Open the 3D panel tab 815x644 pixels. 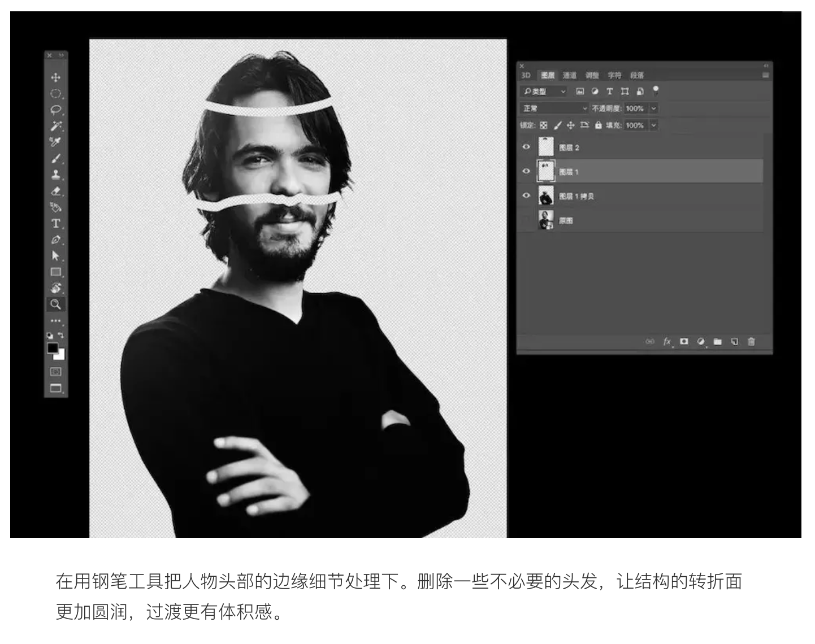[526, 76]
